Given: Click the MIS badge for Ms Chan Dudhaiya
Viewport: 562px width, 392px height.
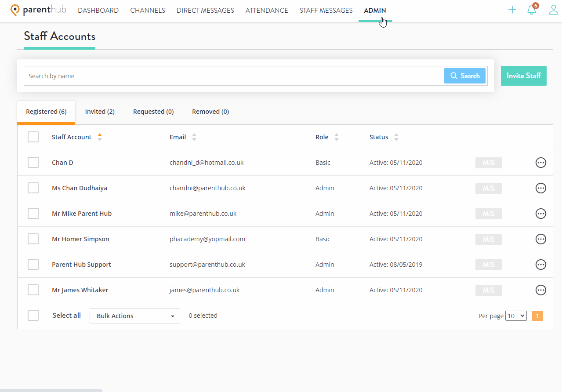Looking at the screenshot, I should 489,188.
